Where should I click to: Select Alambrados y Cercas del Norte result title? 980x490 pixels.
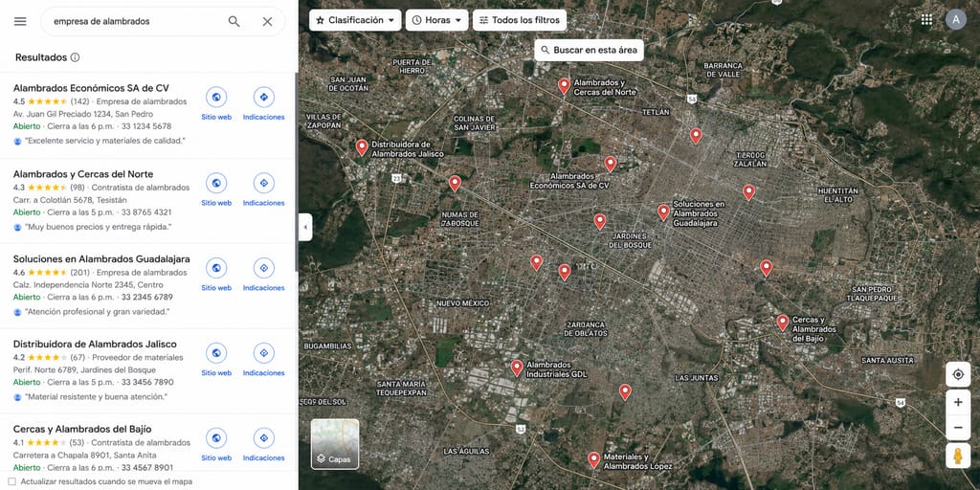click(83, 174)
